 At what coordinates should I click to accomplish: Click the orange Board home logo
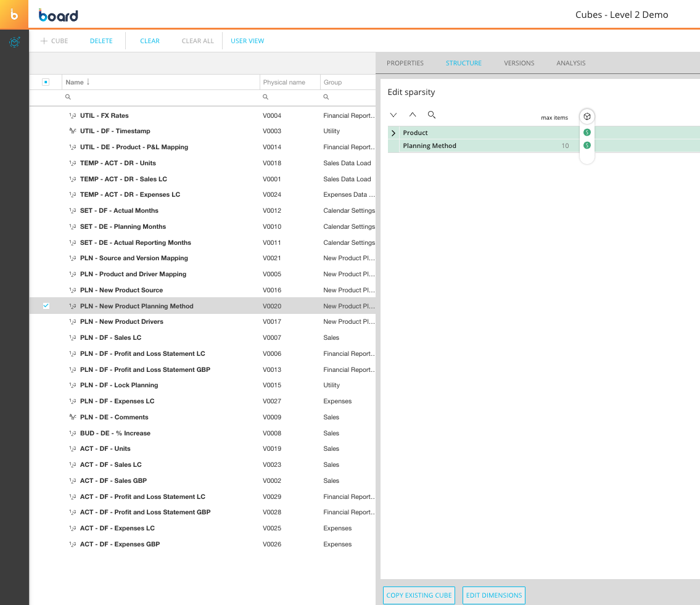point(14,14)
